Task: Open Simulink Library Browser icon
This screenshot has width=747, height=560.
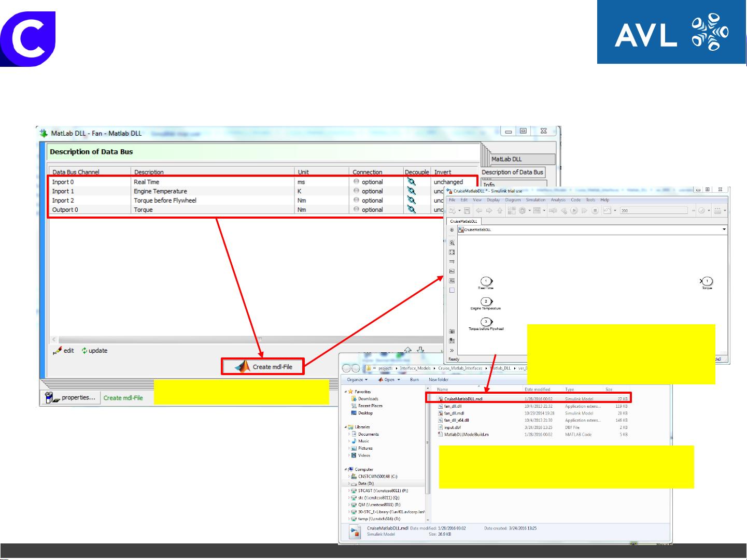Action: 512,211
